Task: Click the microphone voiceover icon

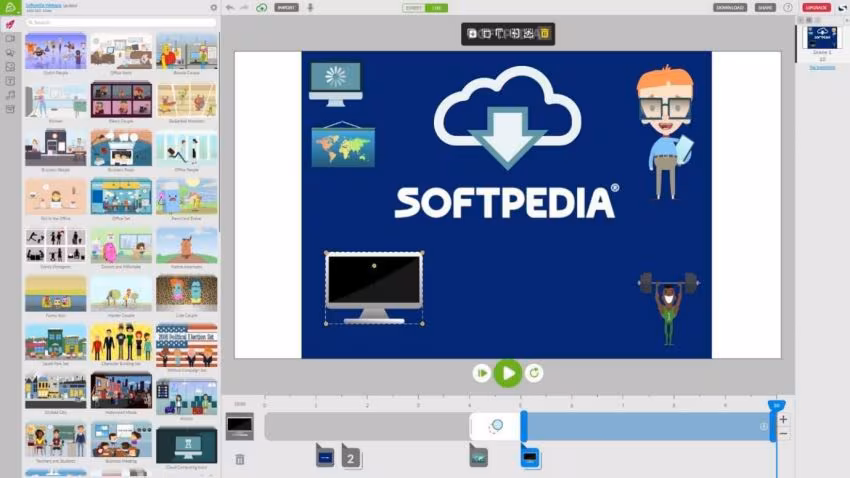Action: (311, 8)
